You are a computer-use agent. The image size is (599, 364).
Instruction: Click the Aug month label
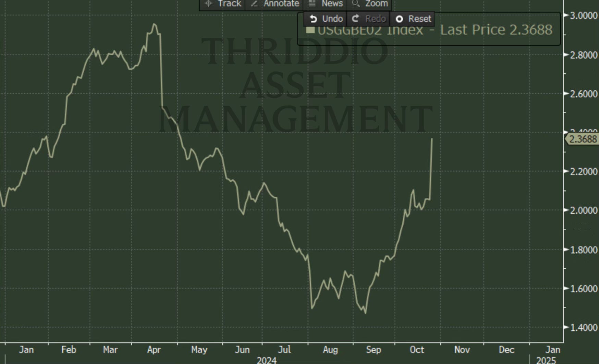(330, 350)
